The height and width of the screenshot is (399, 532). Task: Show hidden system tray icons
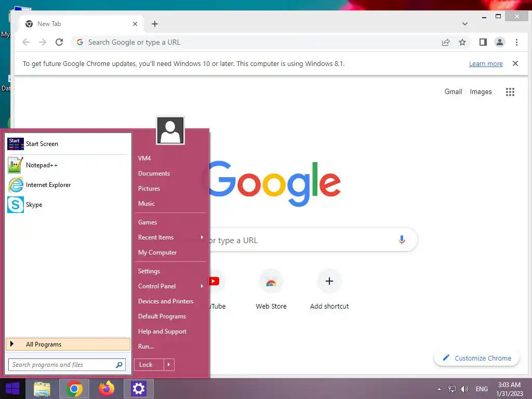click(439, 389)
